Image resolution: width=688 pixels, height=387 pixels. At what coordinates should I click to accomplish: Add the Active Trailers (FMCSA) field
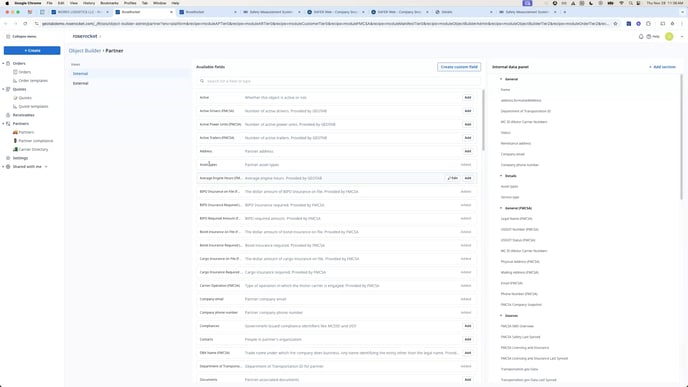(468, 138)
